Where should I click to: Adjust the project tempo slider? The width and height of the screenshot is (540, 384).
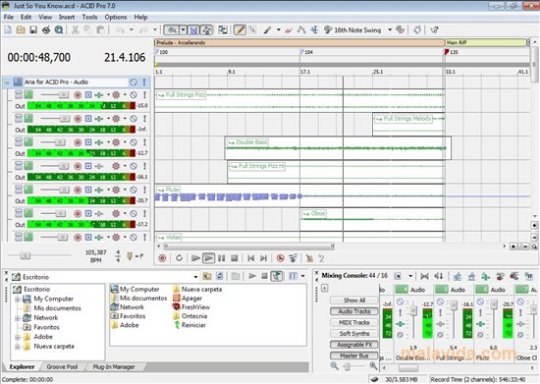25,255
